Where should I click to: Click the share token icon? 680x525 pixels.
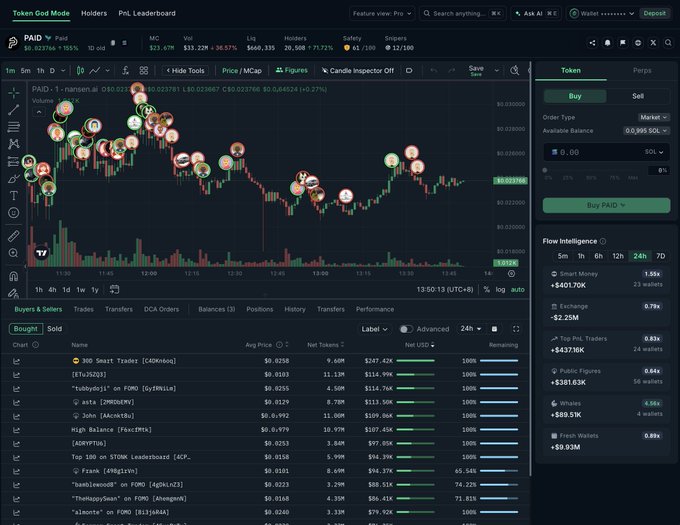tap(592, 42)
